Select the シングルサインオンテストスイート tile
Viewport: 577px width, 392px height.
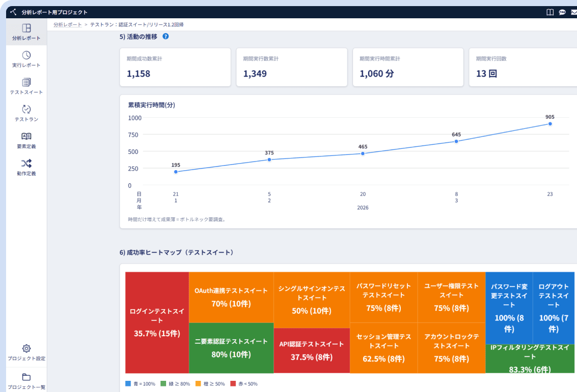312,300
